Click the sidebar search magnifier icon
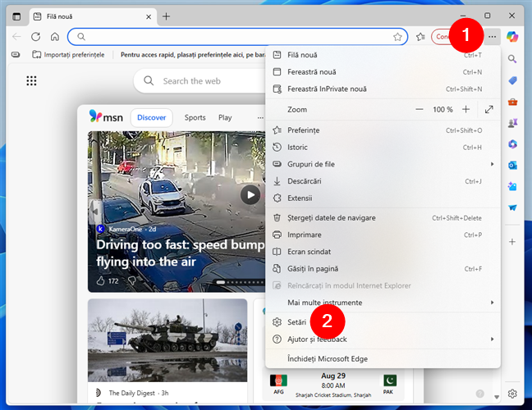Viewport: 532px width, 410px height. pos(512,59)
